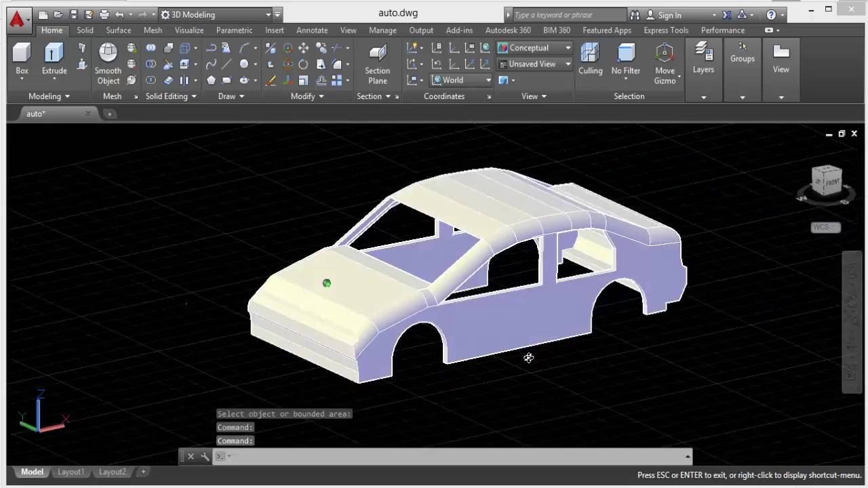Viewport: 868px width, 488px height.
Task: Switch to the Solid ribbon tab
Action: pos(85,30)
